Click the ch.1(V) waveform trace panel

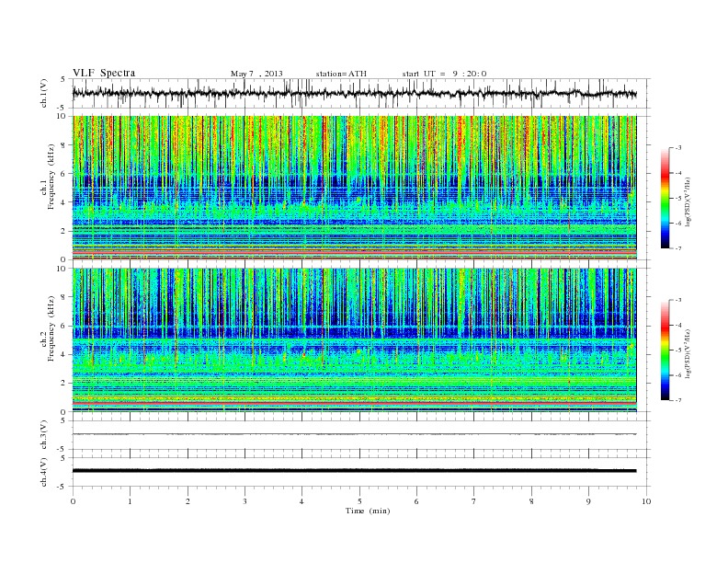tap(361, 93)
